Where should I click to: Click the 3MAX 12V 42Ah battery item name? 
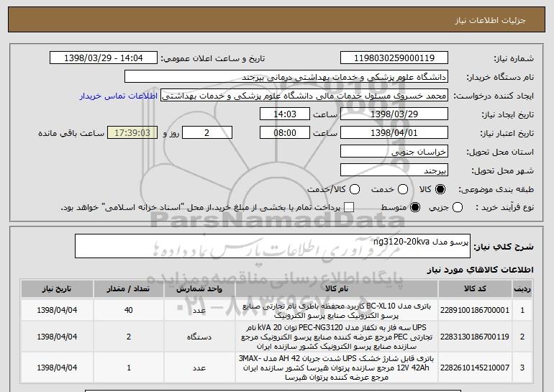point(337,368)
